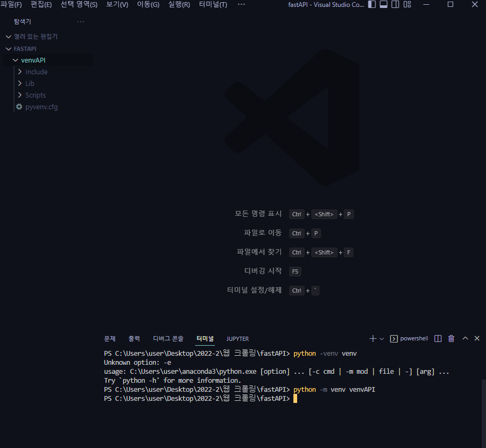486x448 pixels.
Task: Open the terminal launch profile dropdown
Action: (x=382, y=339)
